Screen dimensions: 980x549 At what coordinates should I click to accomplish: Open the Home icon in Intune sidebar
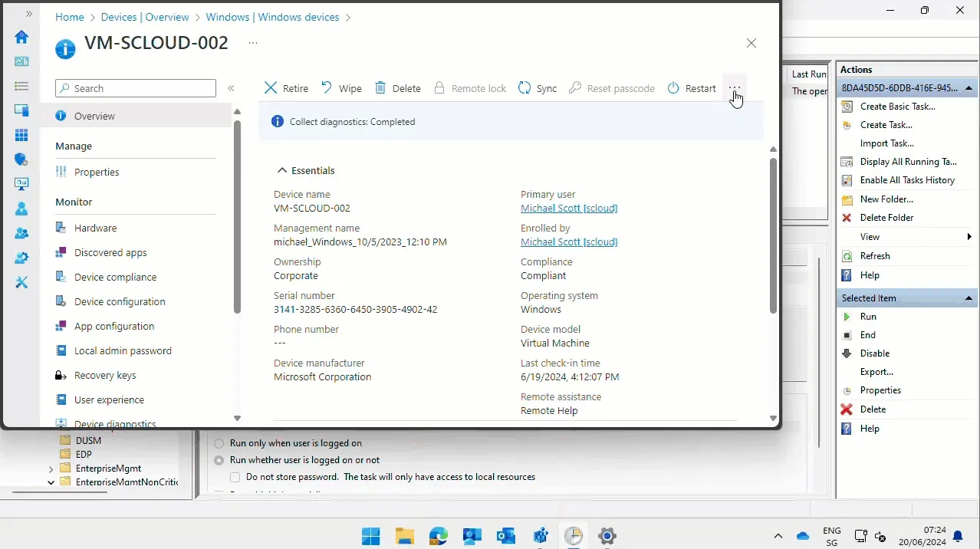point(21,37)
